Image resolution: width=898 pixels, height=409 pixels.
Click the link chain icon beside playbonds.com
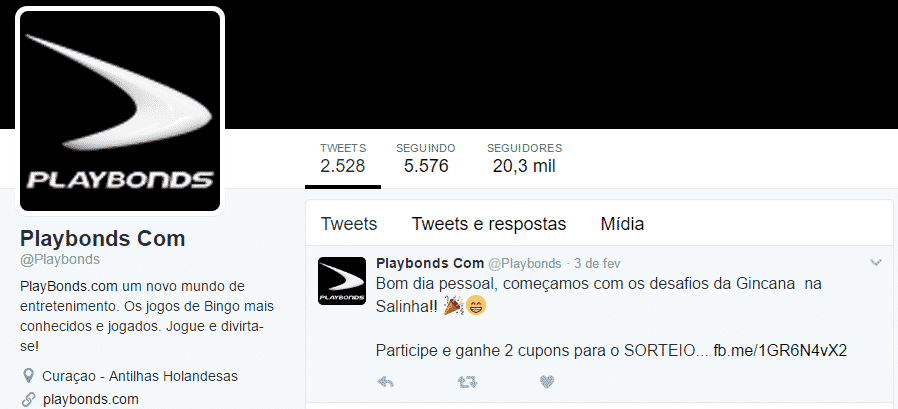(27, 399)
